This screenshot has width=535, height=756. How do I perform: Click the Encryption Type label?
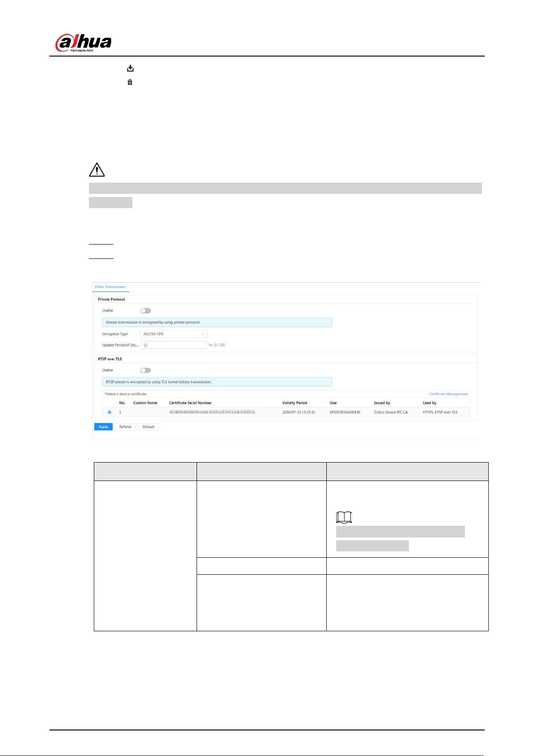point(115,334)
